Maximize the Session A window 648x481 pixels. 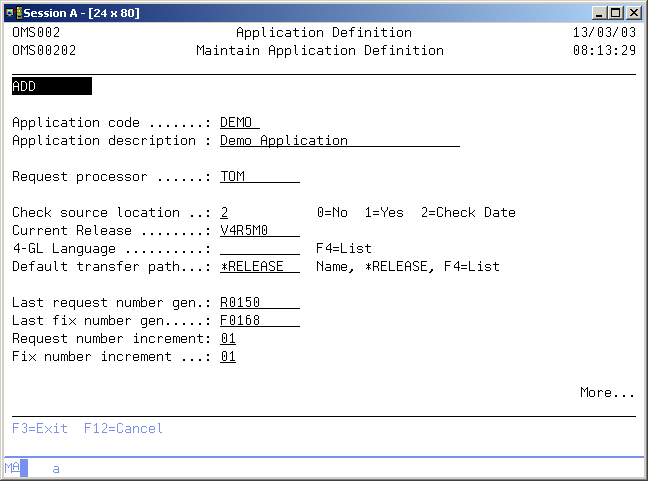click(615, 12)
